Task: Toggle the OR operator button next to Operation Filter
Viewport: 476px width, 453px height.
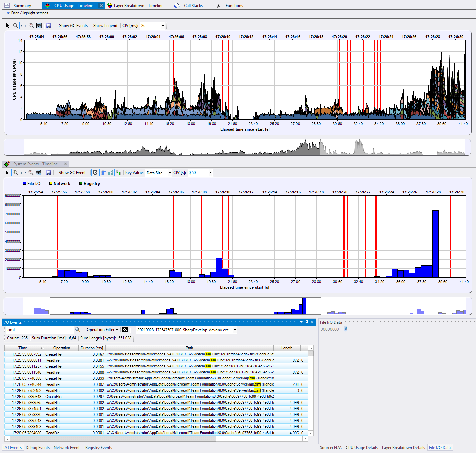Action: click(125, 329)
